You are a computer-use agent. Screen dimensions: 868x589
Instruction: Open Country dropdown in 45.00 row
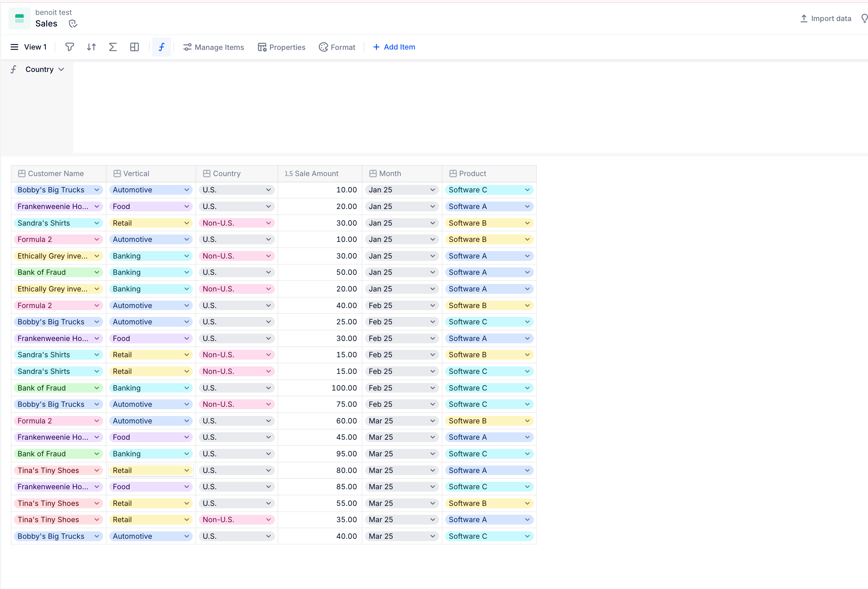(237, 437)
